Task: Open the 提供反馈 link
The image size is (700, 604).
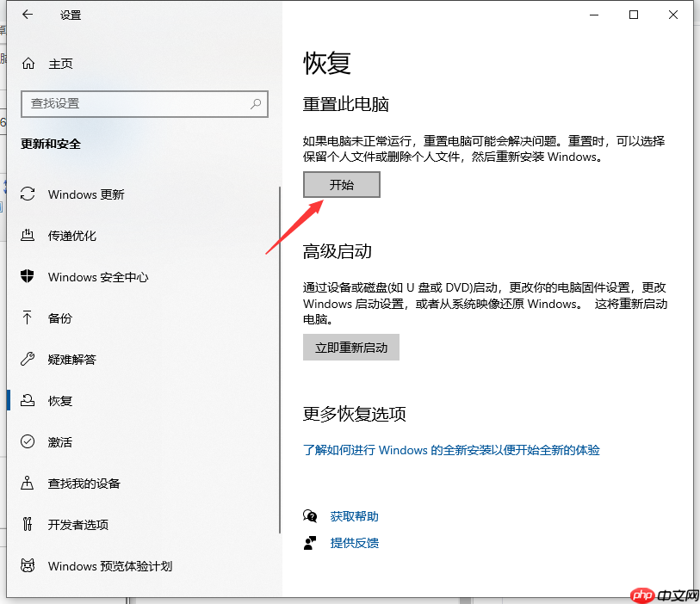Action: 355,543
